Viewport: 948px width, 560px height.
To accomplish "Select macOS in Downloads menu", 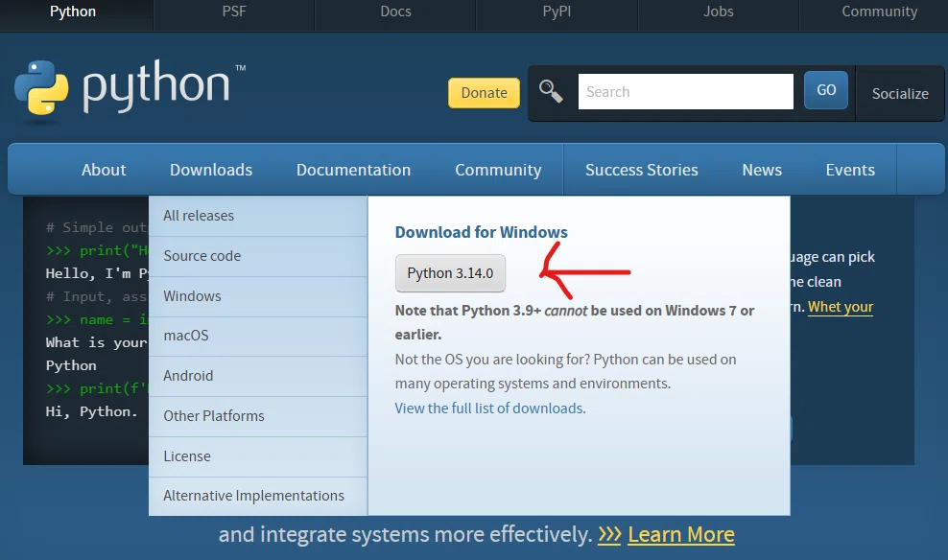I will pyautogui.click(x=258, y=336).
